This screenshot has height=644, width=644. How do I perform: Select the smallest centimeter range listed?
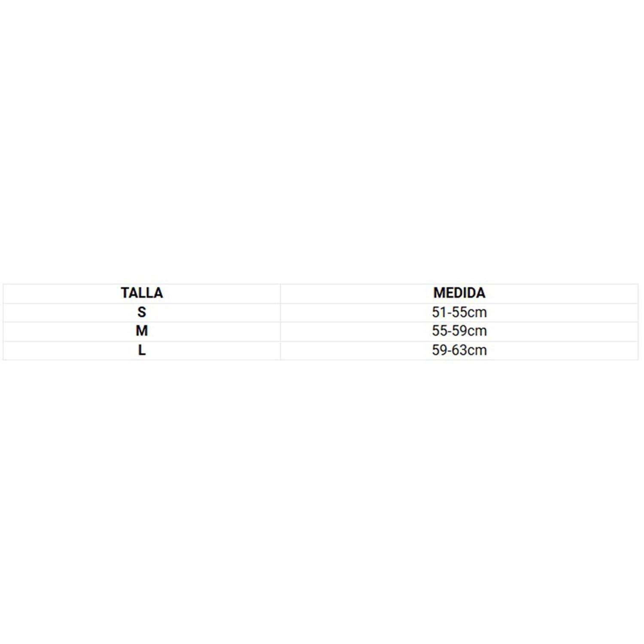[x=459, y=313]
